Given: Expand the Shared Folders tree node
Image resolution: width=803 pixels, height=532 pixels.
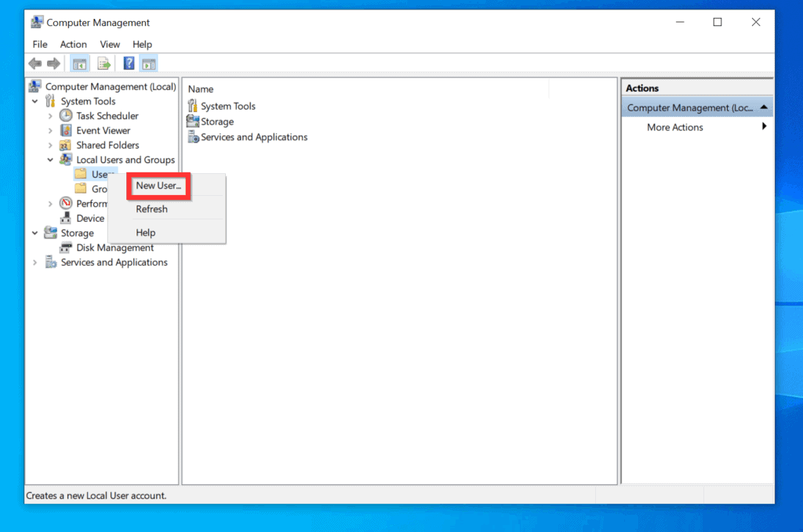Looking at the screenshot, I should 50,145.
